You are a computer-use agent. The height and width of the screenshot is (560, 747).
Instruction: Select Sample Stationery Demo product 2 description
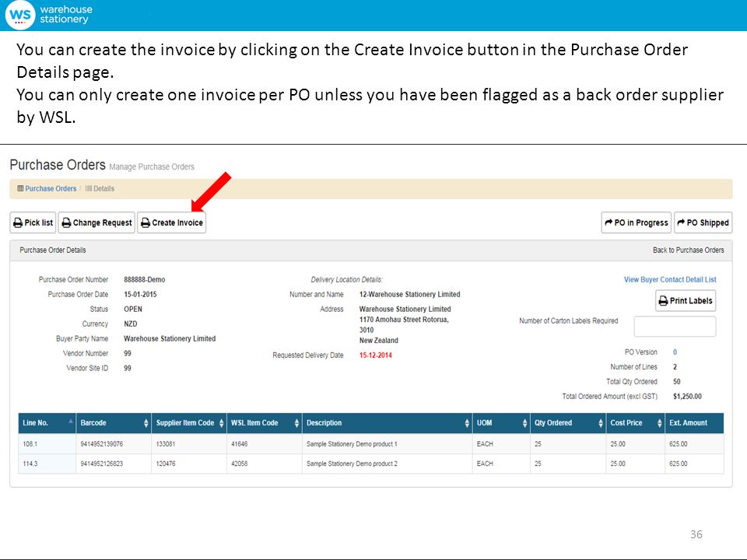352,464
